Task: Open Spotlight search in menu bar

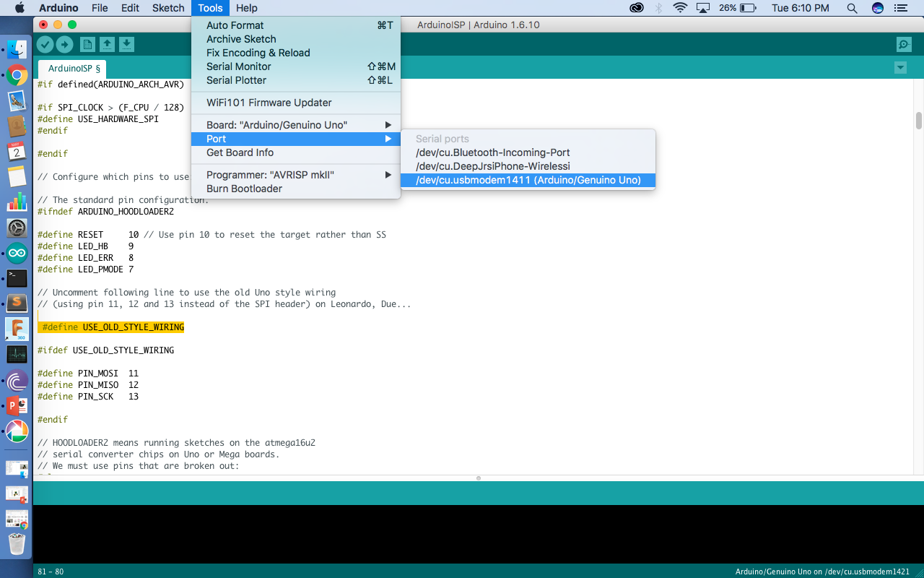Action: (853, 8)
